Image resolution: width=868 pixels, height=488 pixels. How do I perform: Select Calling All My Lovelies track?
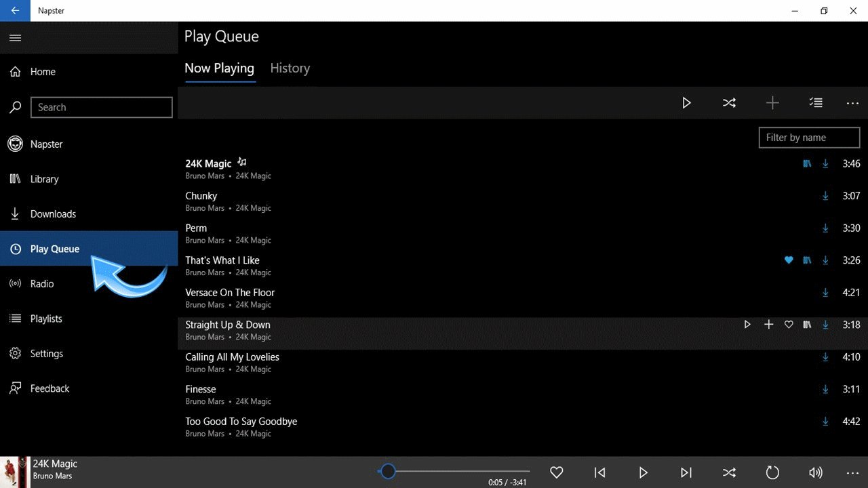[x=523, y=363]
